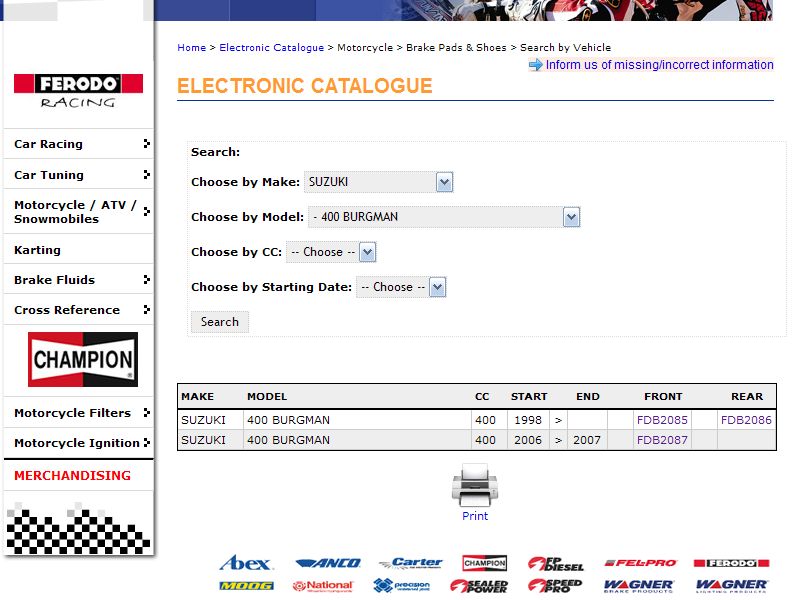Open the Wagner Brake Products logo
The image size is (800, 600).
[638, 586]
